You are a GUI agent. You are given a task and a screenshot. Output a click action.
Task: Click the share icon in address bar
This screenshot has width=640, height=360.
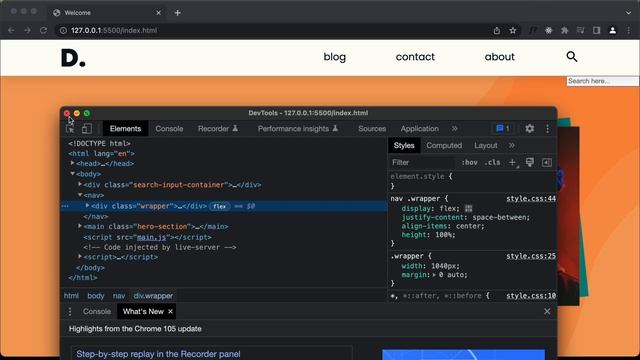[497, 30]
